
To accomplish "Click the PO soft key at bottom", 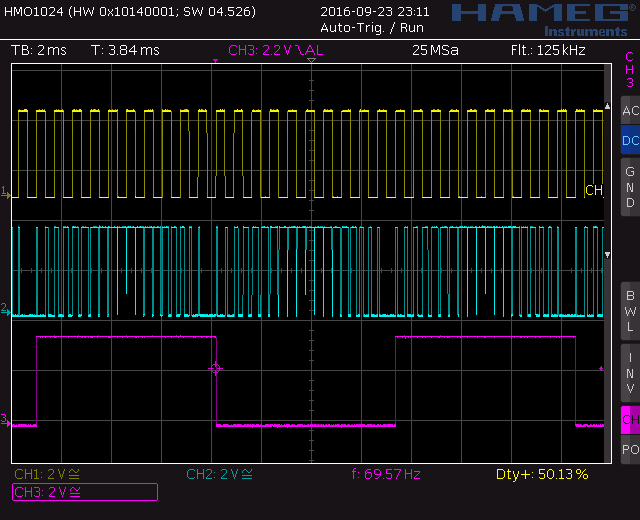I will tap(630, 449).
